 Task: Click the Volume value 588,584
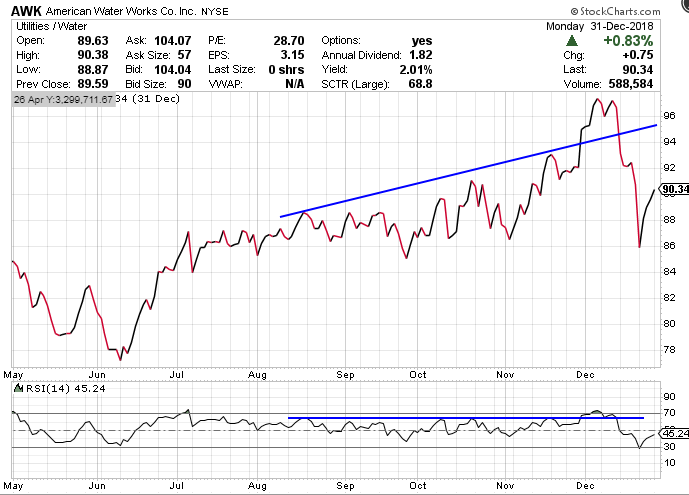(631, 83)
